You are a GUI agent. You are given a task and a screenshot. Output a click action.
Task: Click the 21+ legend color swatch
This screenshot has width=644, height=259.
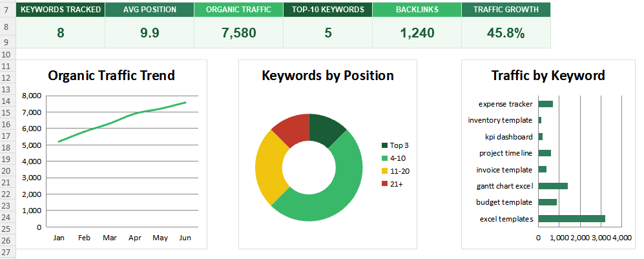[384, 184]
